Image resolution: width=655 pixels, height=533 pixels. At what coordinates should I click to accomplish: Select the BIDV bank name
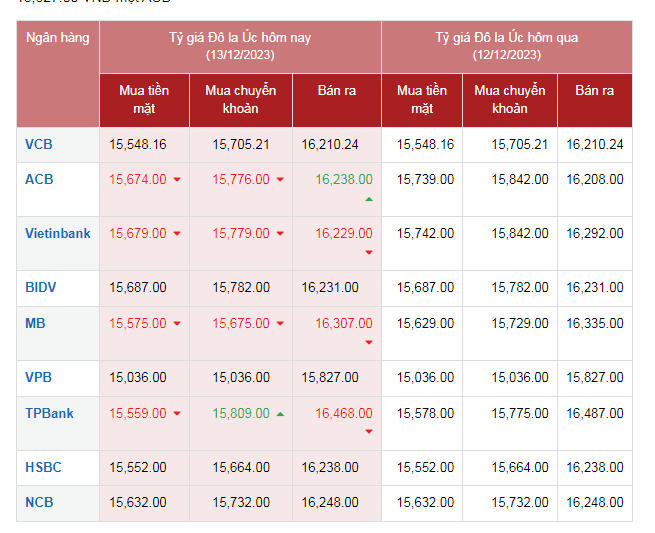click(x=41, y=287)
